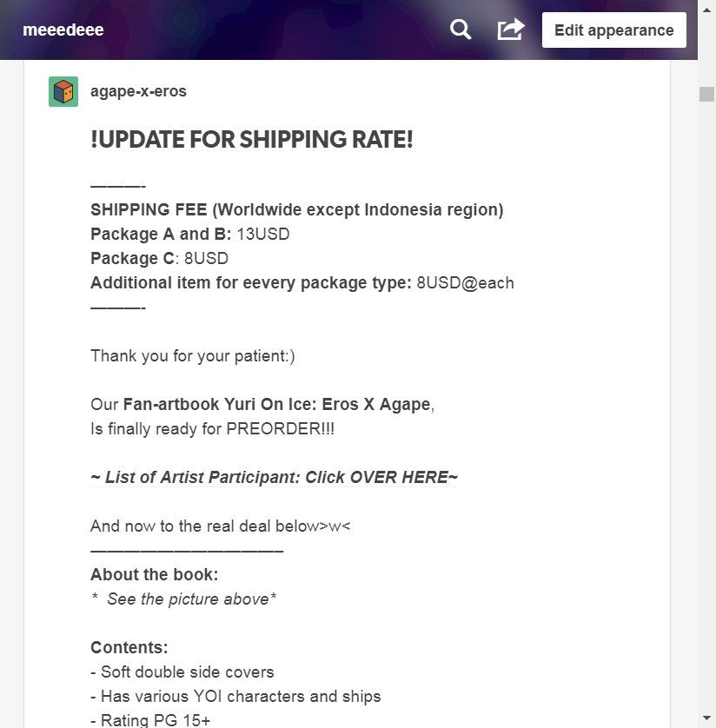Click the Fan-artbook Yuri On Ice bold text
Image resolution: width=716 pixels, height=728 pixels.
276,404
